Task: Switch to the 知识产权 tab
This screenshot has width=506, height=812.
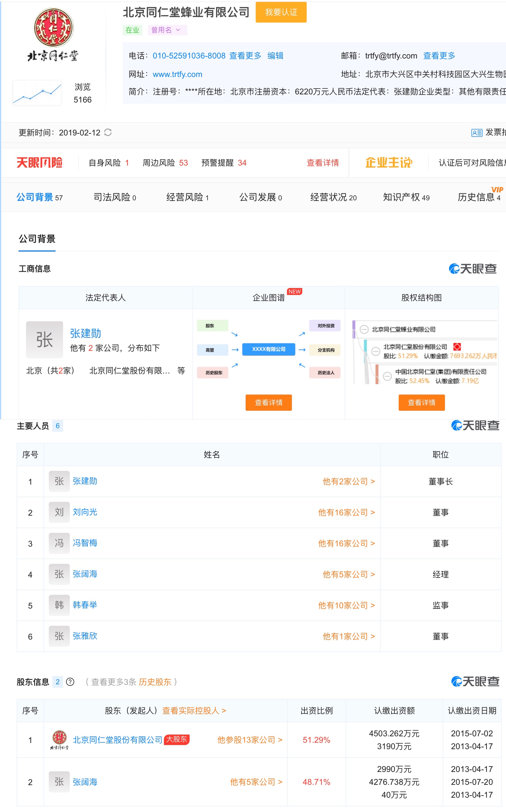Action: pyautogui.click(x=406, y=197)
